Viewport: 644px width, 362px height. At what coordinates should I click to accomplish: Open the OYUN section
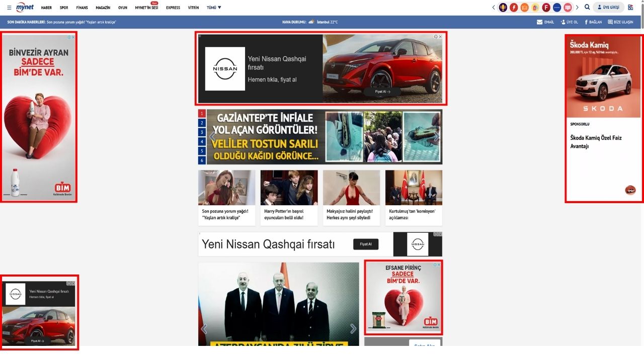tap(123, 8)
